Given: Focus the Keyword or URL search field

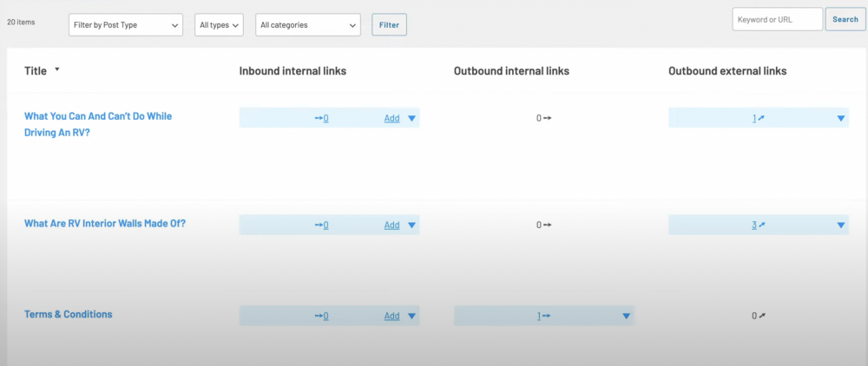Looking at the screenshot, I should 777,19.
